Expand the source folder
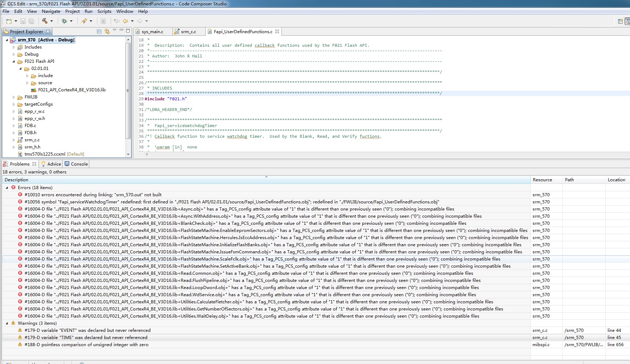This screenshot has width=630, height=364. click(x=27, y=83)
